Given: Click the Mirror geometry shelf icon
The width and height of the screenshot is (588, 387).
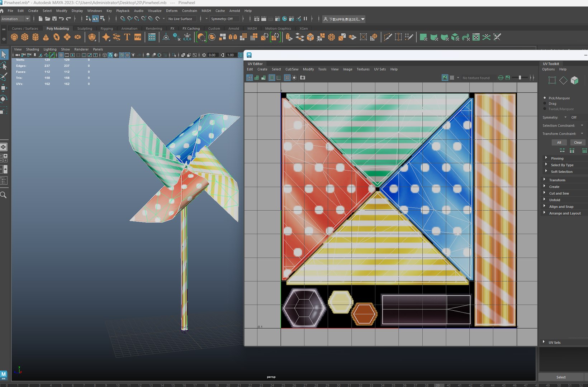Looking at the screenshot, I should (233, 37).
